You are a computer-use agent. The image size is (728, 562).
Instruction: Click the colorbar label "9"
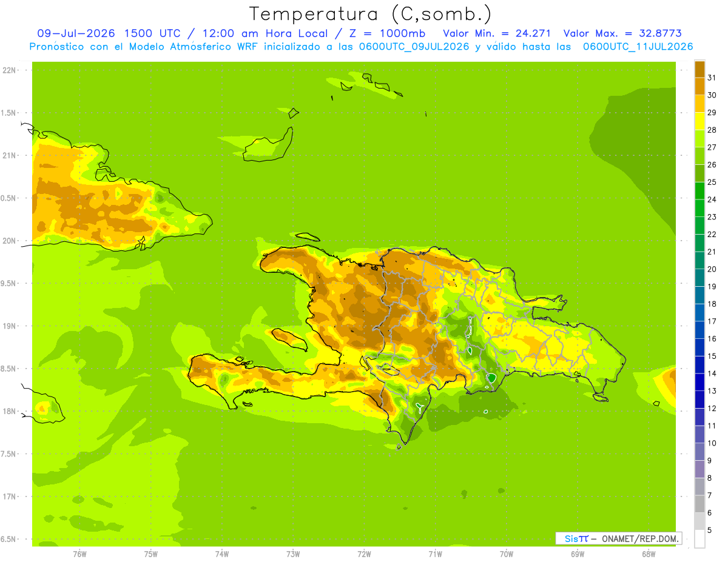pyautogui.click(x=710, y=461)
